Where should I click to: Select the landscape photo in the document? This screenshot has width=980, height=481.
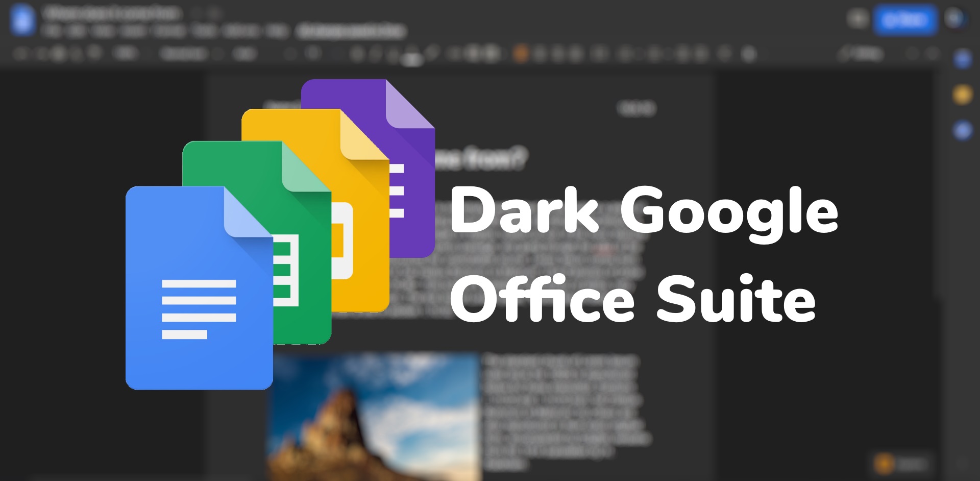pyautogui.click(x=374, y=417)
